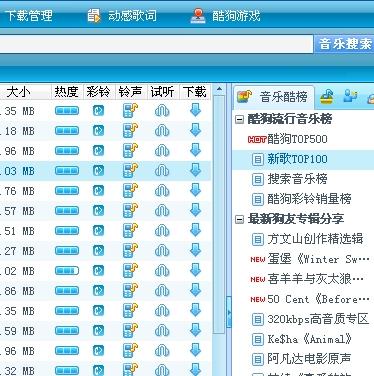Open the hard-drive icon tab next to 音乐酷榜
Viewport: 374px width, 376px height.
tap(327, 96)
